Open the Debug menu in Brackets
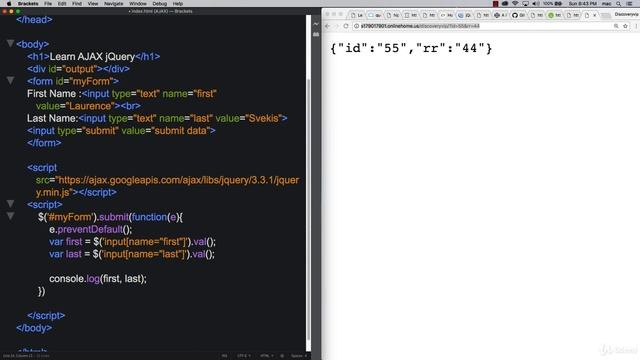 pyautogui.click(x=160, y=3)
